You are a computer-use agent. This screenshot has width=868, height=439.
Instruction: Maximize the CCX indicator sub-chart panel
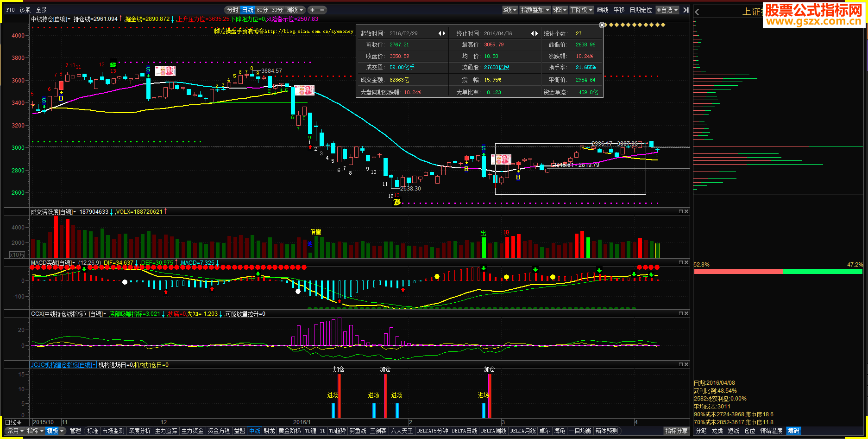click(x=681, y=313)
